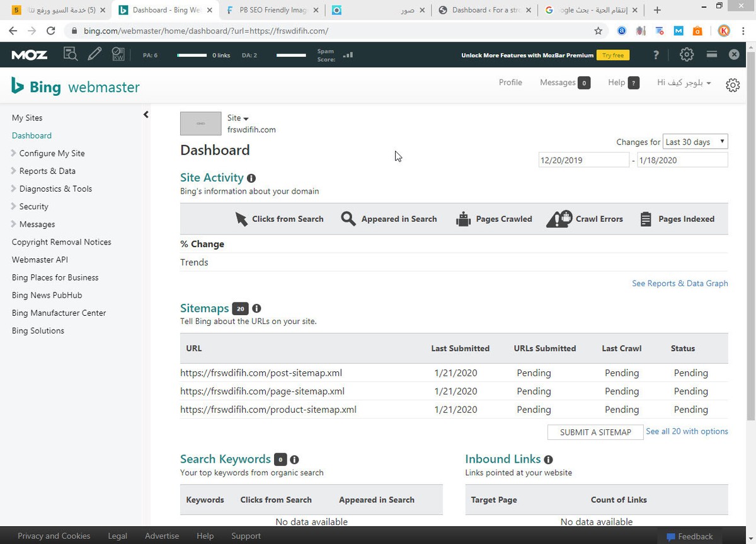Screen dimensions: 756x544
Task: Switch to the PB SEO Friendly Images tab
Action: [x=272, y=10]
